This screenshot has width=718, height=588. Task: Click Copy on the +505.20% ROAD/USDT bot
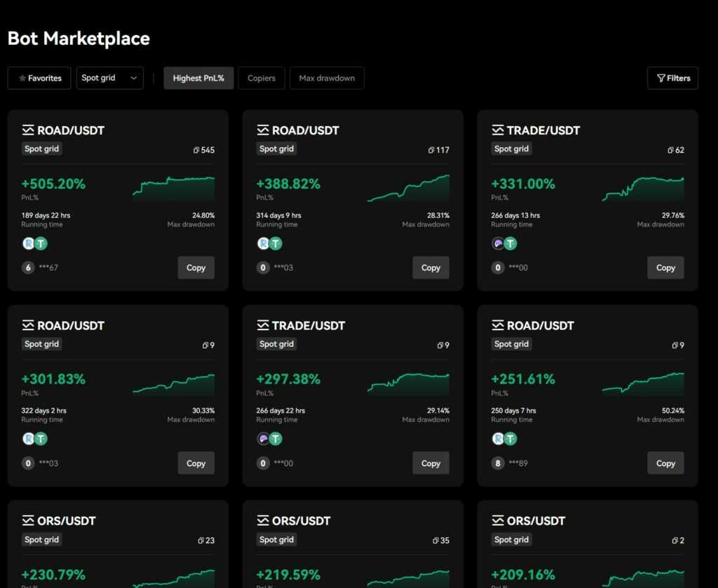(196, 268)
